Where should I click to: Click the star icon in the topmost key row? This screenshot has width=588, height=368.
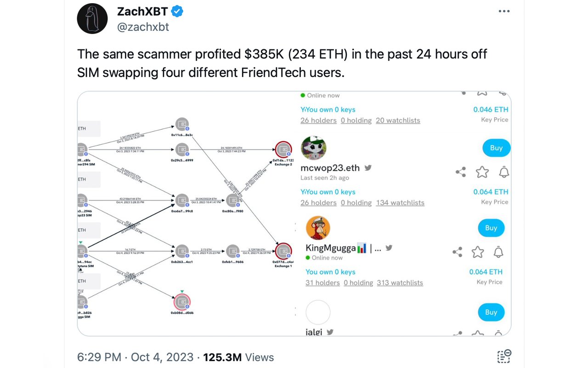tap(482, 92)
